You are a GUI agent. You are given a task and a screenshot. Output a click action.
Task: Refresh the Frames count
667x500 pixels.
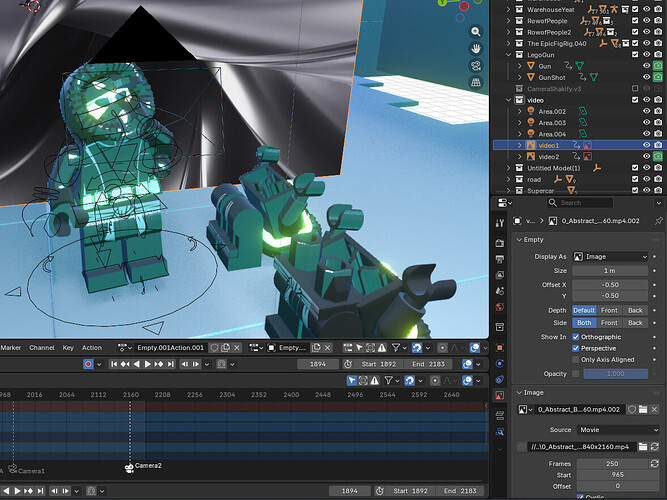pyautogui.click(x=655, y=463)
